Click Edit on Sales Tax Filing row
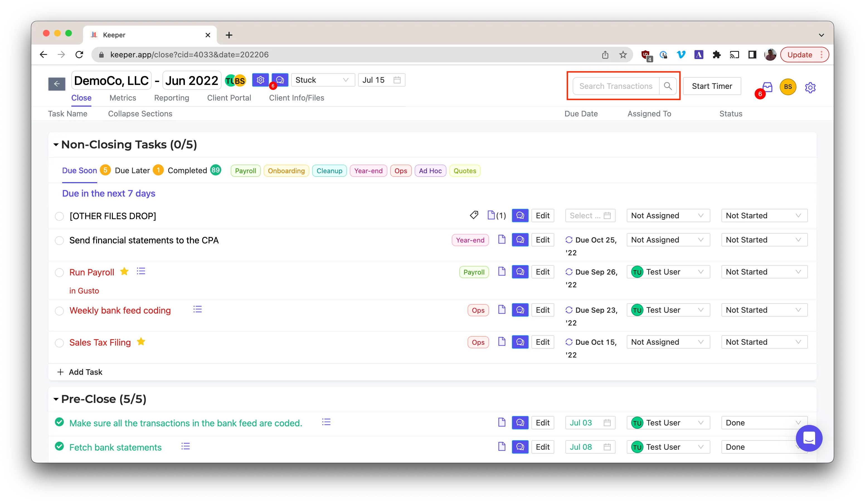This screenshot has width=865, height=504. pyautogui.click(x=543, y=342)
